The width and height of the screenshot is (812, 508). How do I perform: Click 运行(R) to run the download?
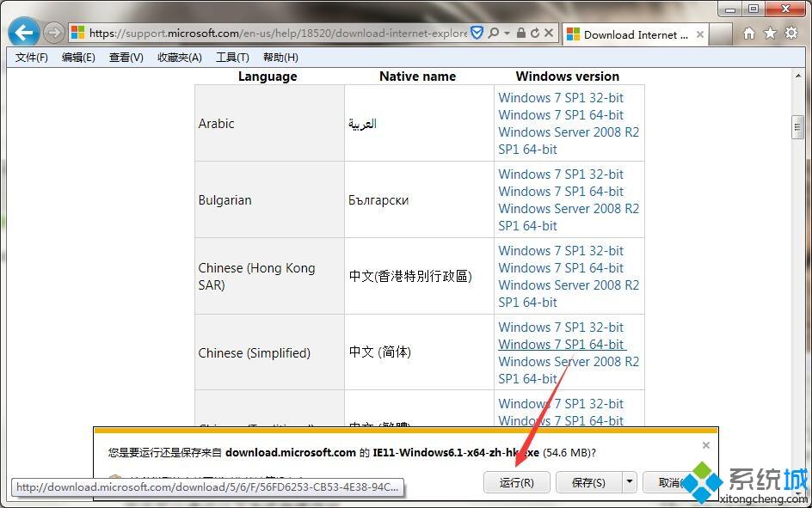tap(516, 482)
